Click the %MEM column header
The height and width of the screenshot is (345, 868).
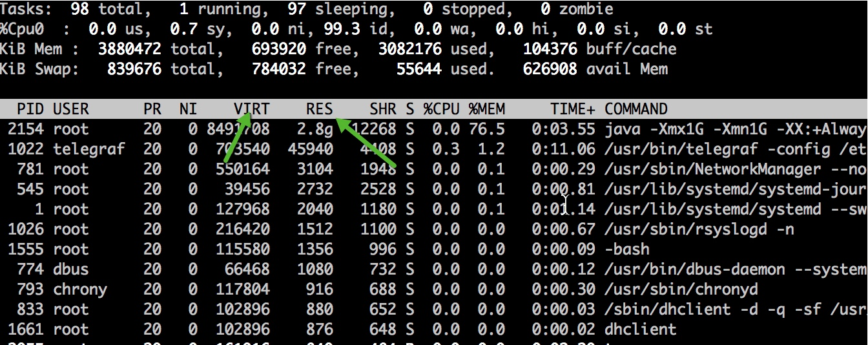click(486, 109)
